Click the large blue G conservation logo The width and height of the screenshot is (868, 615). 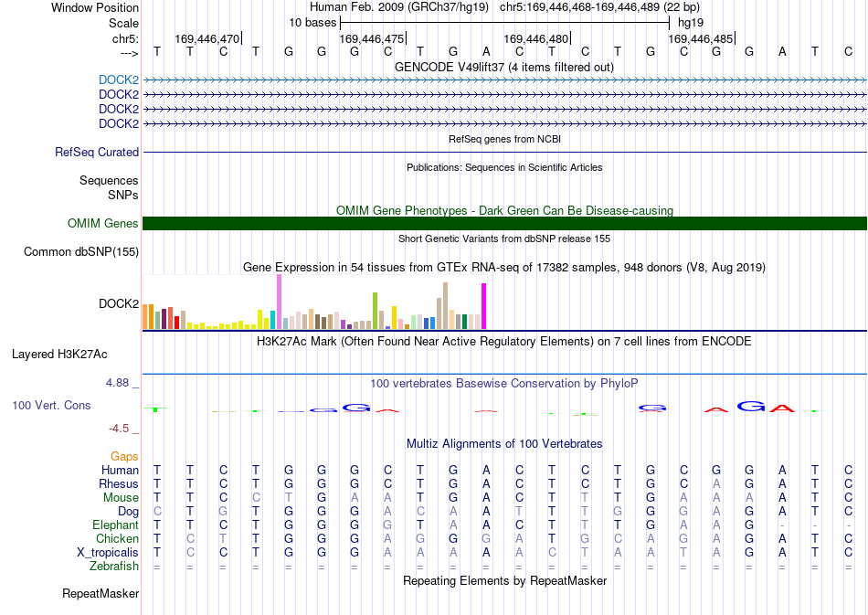pyautogui.click(x=752, y=407)
